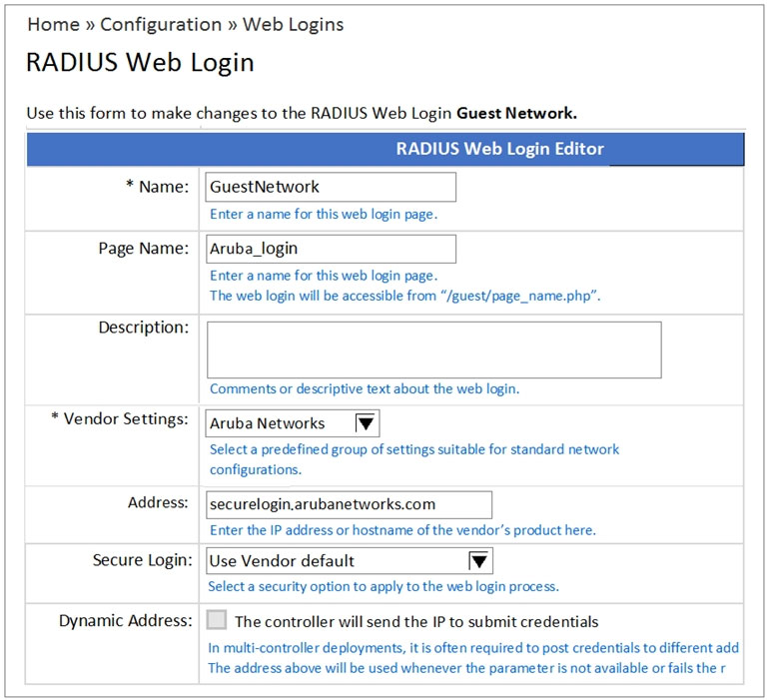The height and width of the screenshot is (700, 768).
Task: Click the 'Secure Login:' label
Action: (x=143, y=560)
